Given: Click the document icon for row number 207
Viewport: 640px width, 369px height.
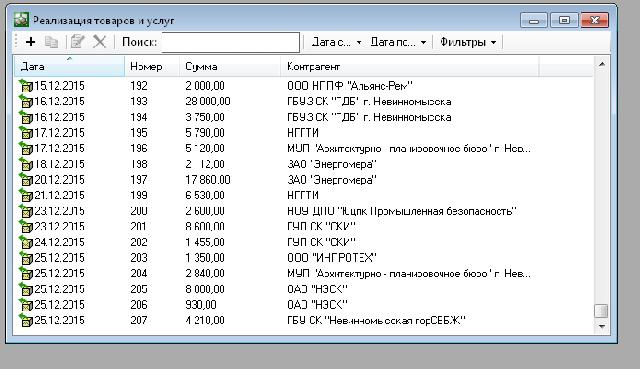Looking at the screenshot, I should pos(26,320).
